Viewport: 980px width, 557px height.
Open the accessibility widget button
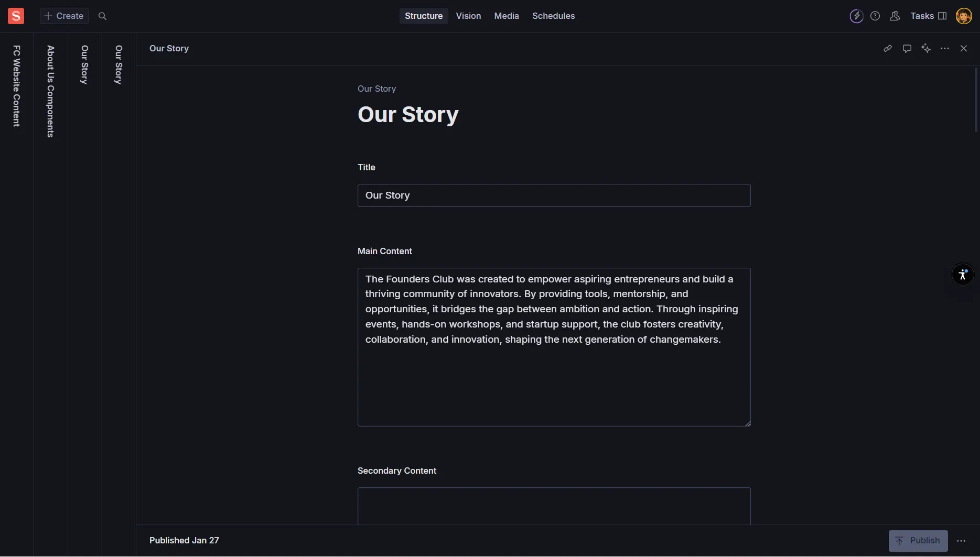[963, 275]
